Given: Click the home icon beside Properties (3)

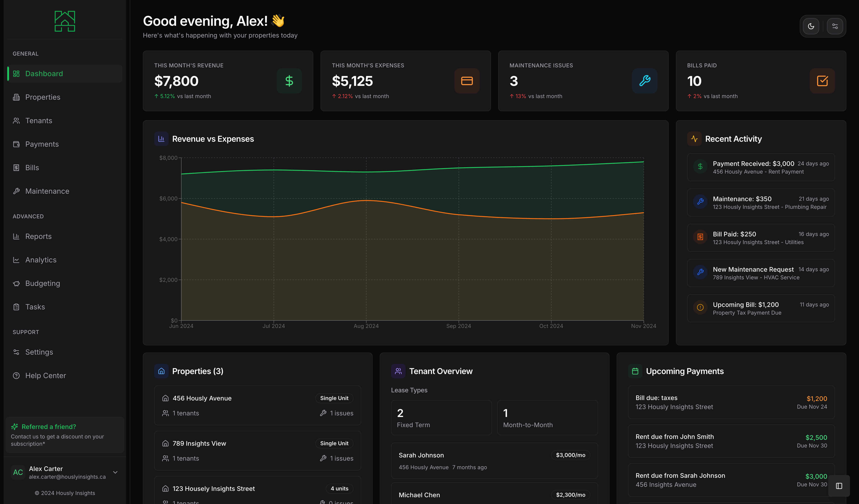Looking at the screenshot, I should click(161, 371).
